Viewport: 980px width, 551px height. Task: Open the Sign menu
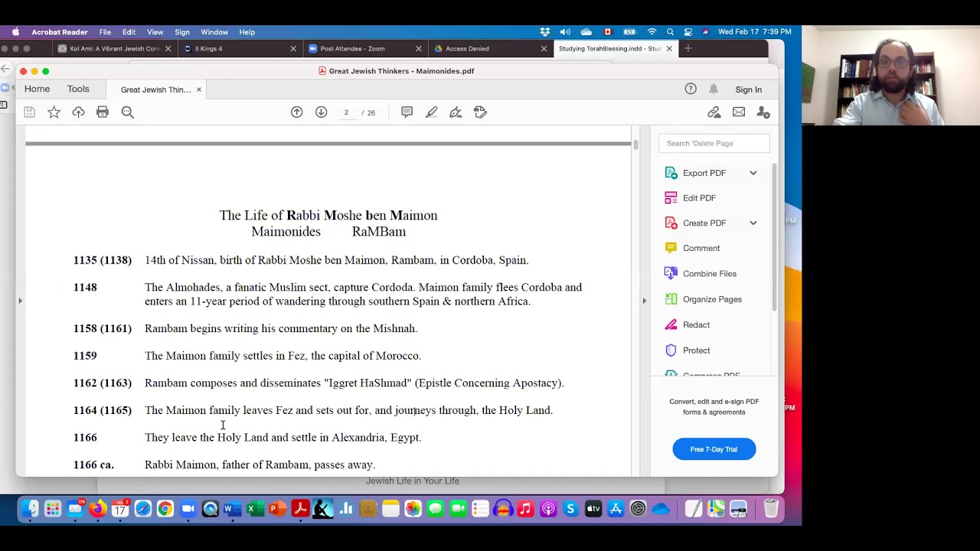[x=182, y=32]
